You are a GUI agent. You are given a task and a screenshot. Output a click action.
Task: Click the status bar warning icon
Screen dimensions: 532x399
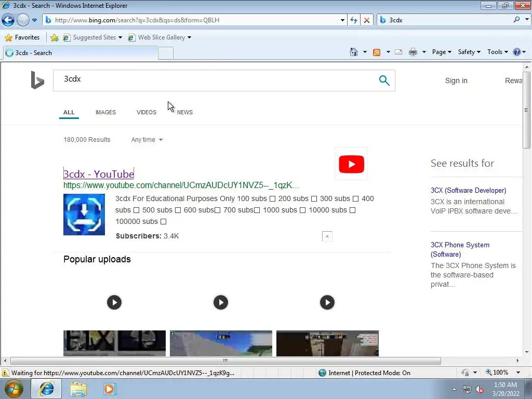(x=5, y=373)
